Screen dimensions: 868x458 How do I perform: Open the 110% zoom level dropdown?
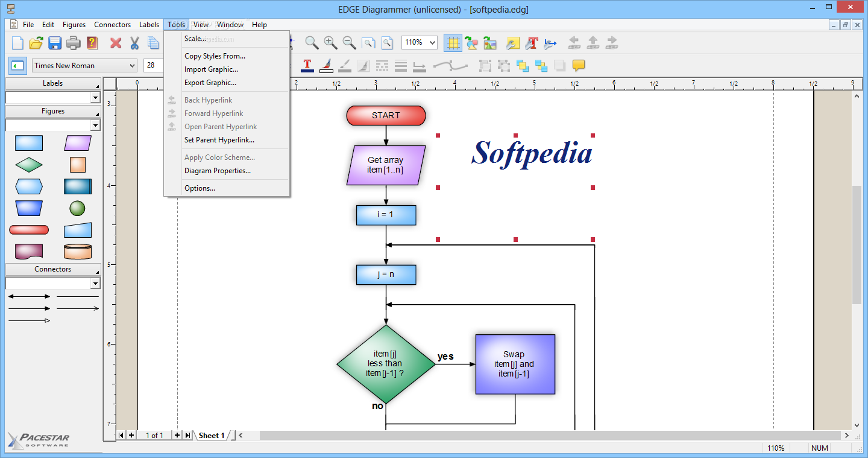coord(433,42)
